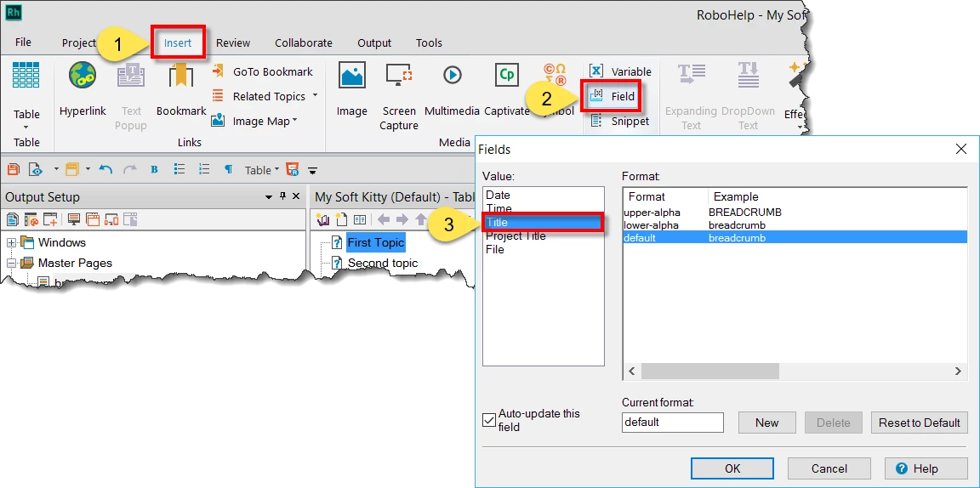Screen dimensions: 980x488
Task: Expand the Windows folder node
Action: coord(11,242)
